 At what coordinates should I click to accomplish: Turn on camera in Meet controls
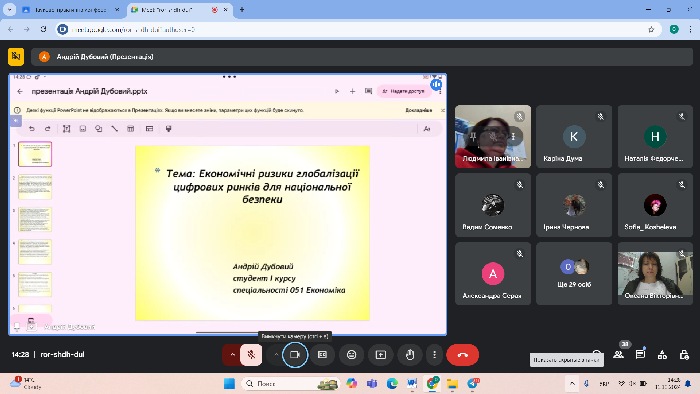[295, 355]
